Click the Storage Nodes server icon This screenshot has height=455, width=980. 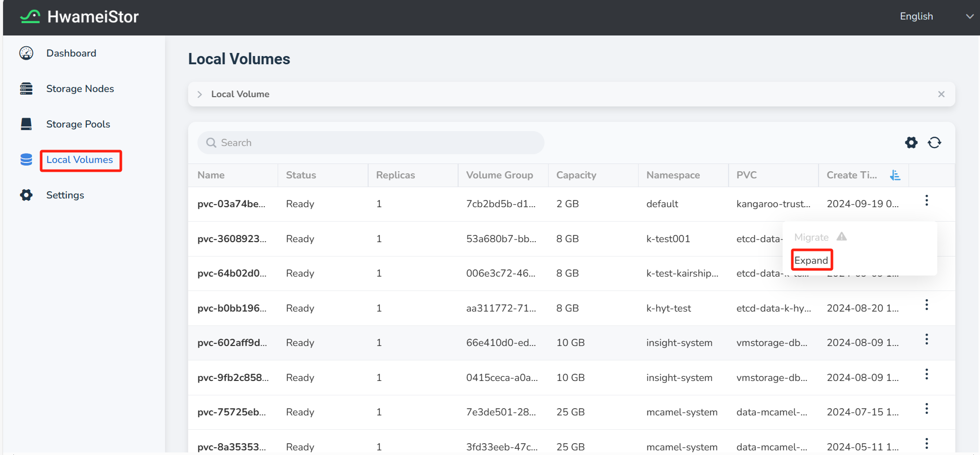26,88
